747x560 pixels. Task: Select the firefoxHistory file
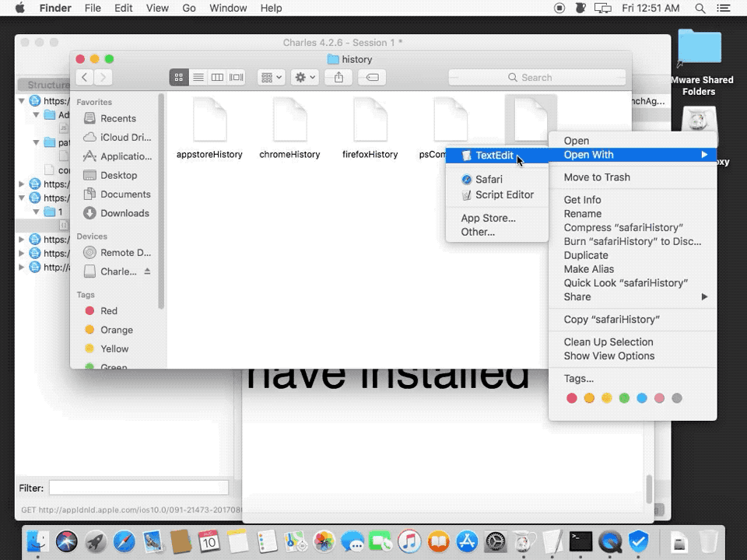coord(370,128)
